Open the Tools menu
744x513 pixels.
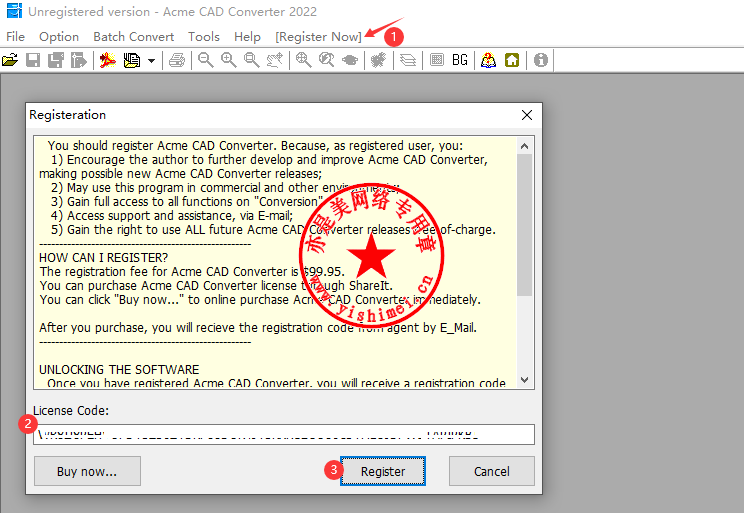pyautogui.click(x=204, y=37)
